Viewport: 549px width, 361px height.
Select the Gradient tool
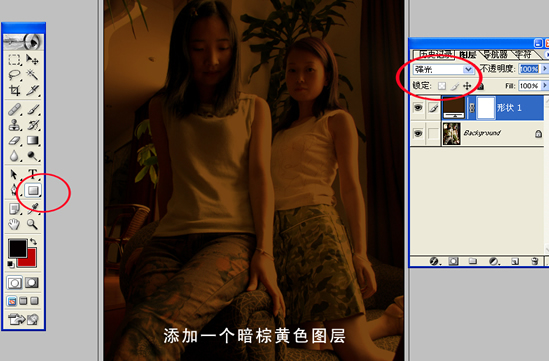point(33,140)
